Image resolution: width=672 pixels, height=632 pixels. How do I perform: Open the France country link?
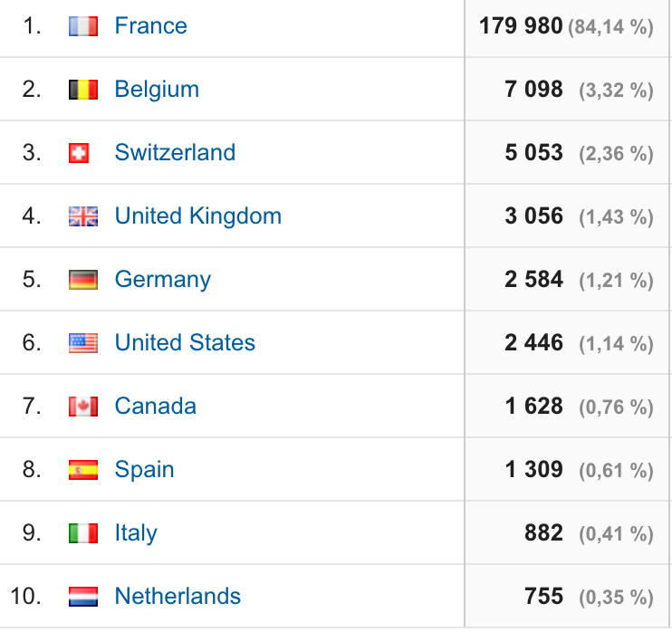coord(150,25)
